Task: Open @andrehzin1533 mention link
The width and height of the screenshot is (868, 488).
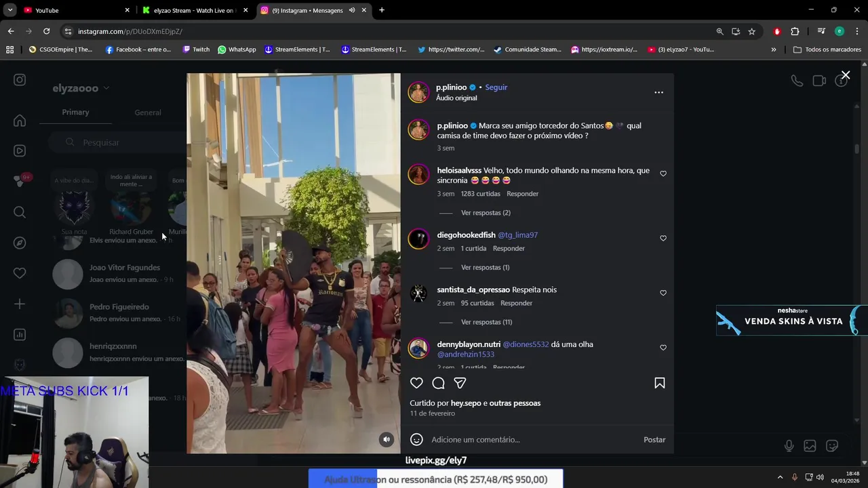Action: click(x=465, y=354)
